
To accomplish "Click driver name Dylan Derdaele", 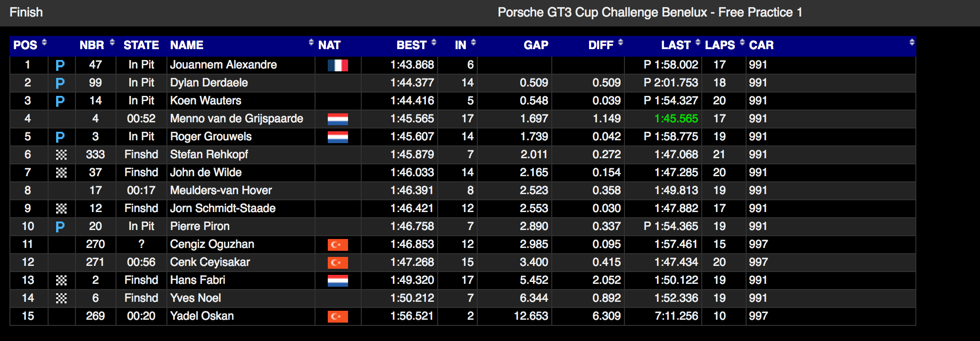I will pyautogui.click(x=209, y=83).
